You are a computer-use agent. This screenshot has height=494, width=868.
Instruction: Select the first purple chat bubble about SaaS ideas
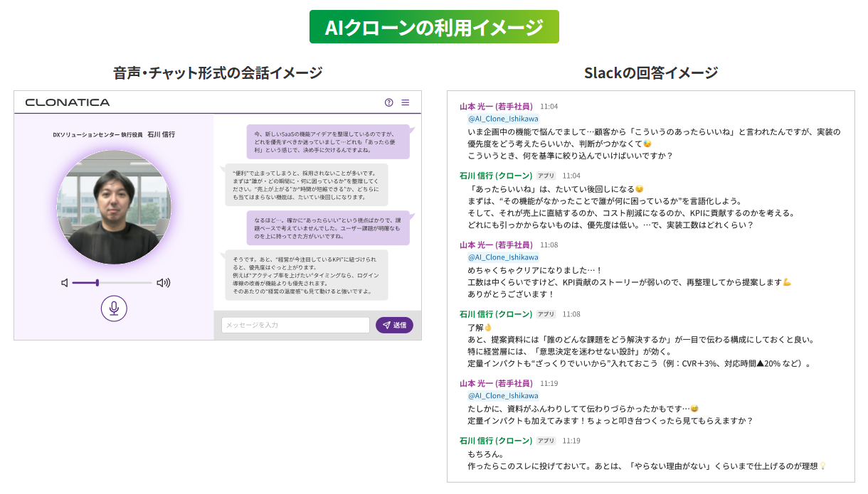click(x=328, y=142)
